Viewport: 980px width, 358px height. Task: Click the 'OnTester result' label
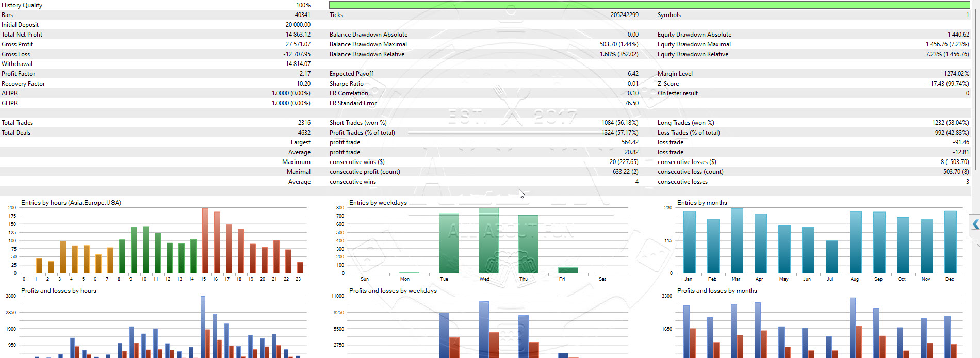coord(678,93)
